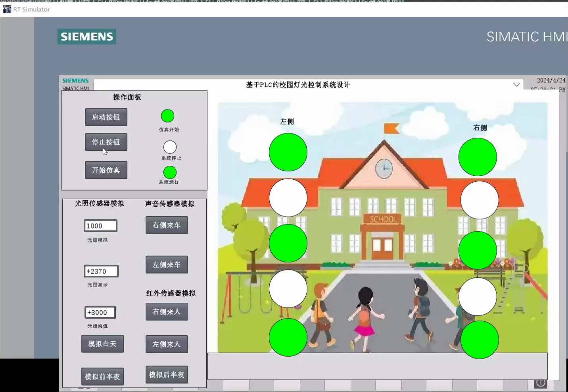Click the SIEMENS logo at the top

click(x=86, y=37)
